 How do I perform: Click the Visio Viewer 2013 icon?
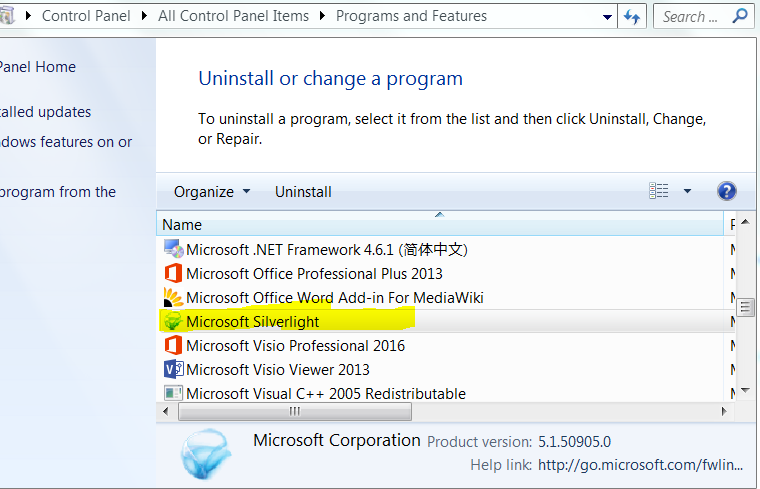point(173,369)
